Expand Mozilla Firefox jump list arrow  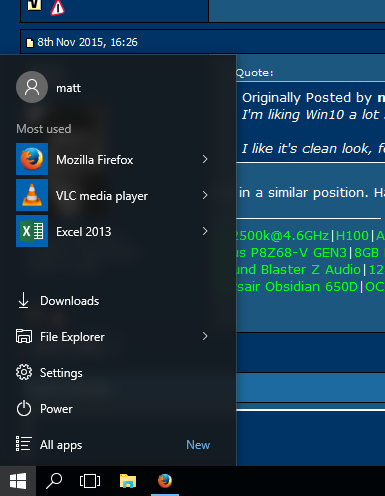[x=205, y=159]
